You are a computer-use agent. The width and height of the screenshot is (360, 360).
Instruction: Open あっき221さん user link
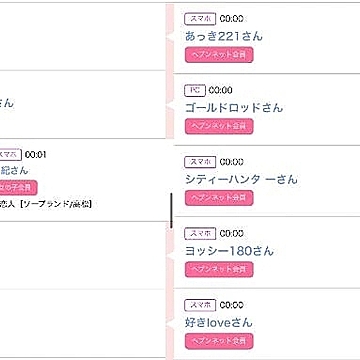[x=224, y=36]
